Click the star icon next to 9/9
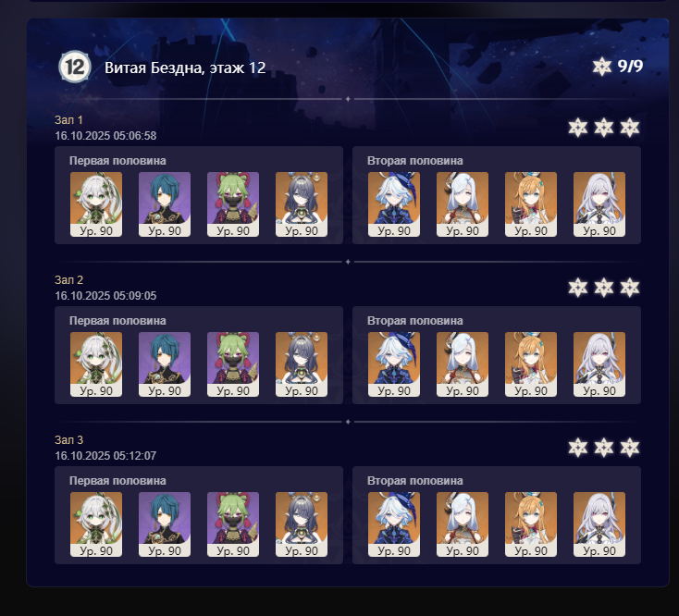Image resolution: width=679 pixels, height=616 pixels. click(602, 67)
